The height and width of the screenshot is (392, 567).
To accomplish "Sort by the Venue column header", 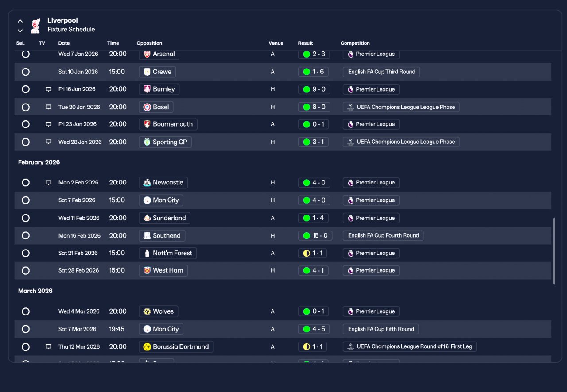I will pyautogui.click(x=276, y=43).
